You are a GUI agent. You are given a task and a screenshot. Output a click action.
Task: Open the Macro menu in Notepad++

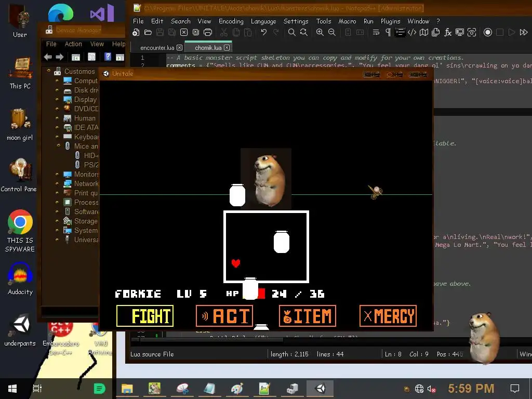click(x=347, y=21)
